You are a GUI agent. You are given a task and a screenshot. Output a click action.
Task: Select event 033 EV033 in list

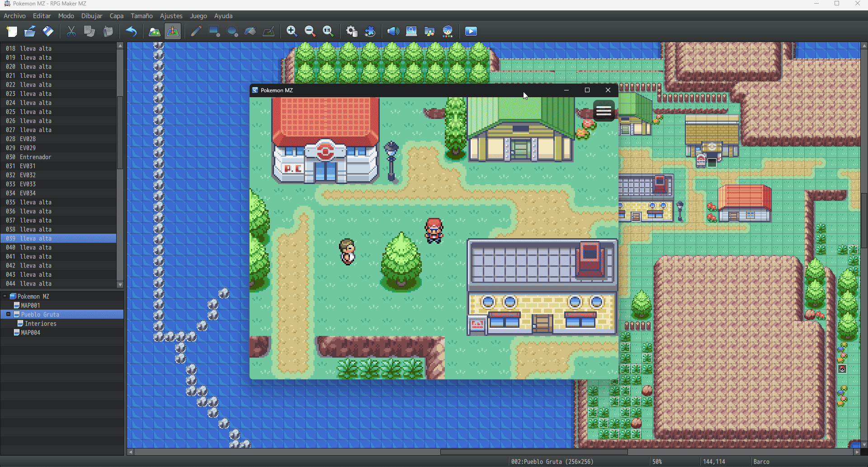[58, 184]
